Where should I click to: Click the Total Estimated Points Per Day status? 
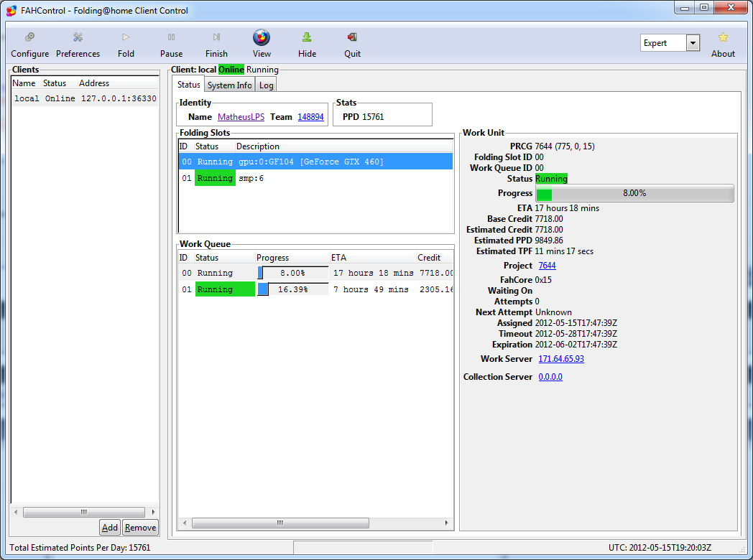pos(80,548)
